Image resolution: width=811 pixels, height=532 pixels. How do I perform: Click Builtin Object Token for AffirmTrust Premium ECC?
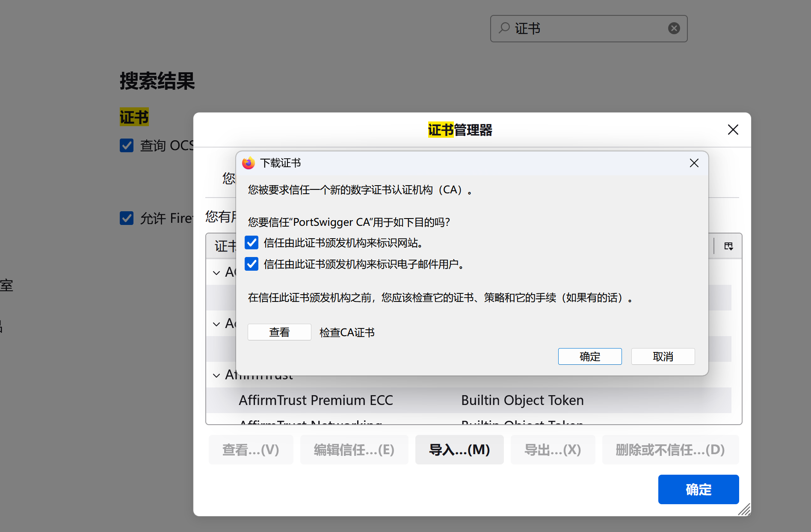click(x=522, y=400)
